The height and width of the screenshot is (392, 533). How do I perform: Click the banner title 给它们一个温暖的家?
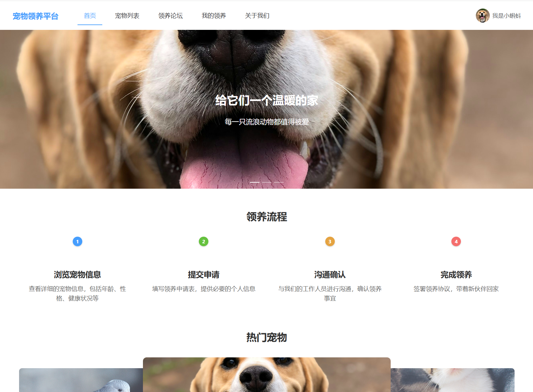click(266, 100)
